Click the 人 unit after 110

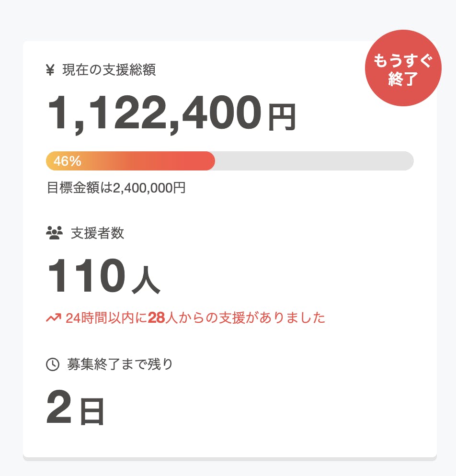[x=146, y=281]
